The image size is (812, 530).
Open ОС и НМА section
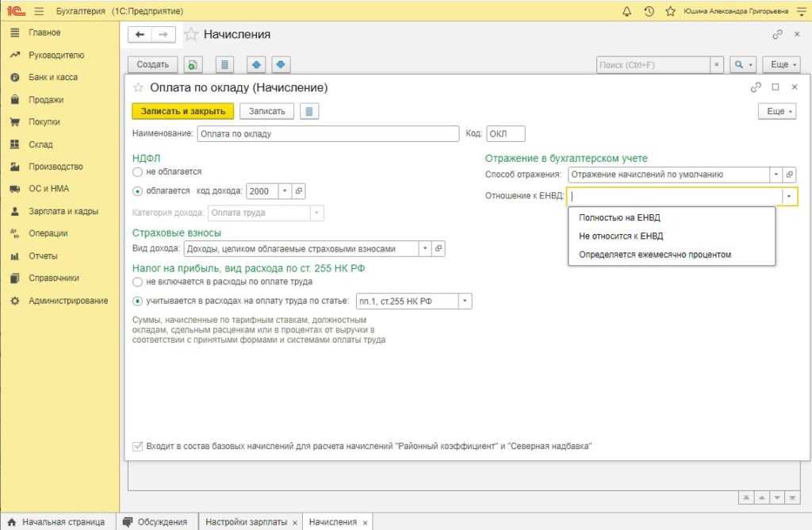48,189
